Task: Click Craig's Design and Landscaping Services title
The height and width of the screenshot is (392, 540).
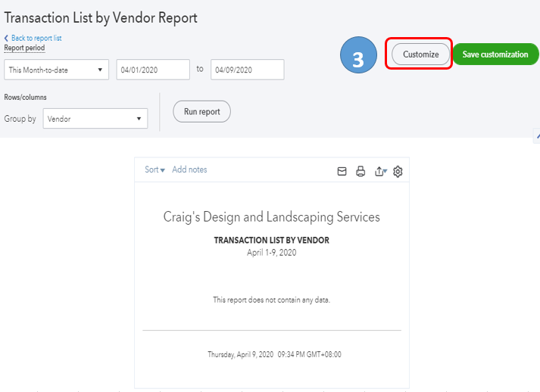Action: pyautogui.click(x=271, y=217)
